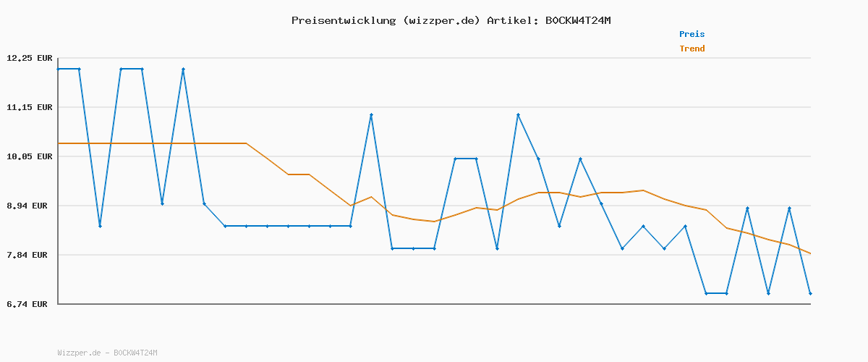The width and height of the screenshot is (868, 362).
Task: Click '(wizzper.de)' in the chart title
Action: coord(441,20)
